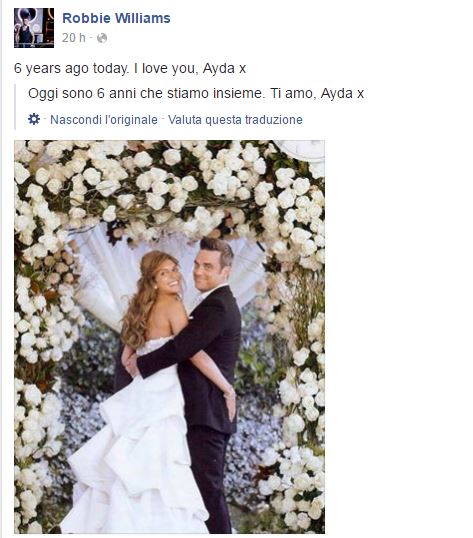Open Robbie Williams' profile picture thumbnail
Image resolution: width=473 pixels, height=538 pixels.
tap(34, 28)
